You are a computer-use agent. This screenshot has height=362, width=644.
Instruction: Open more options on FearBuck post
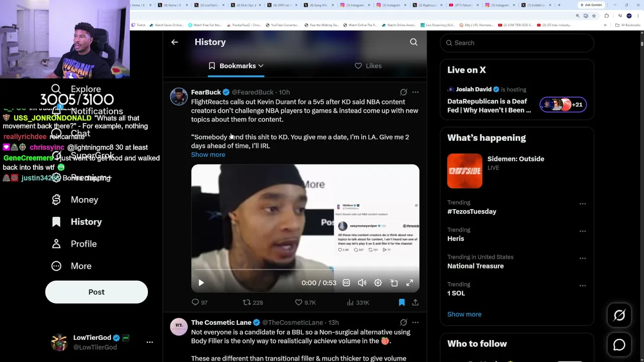[415, 92]
